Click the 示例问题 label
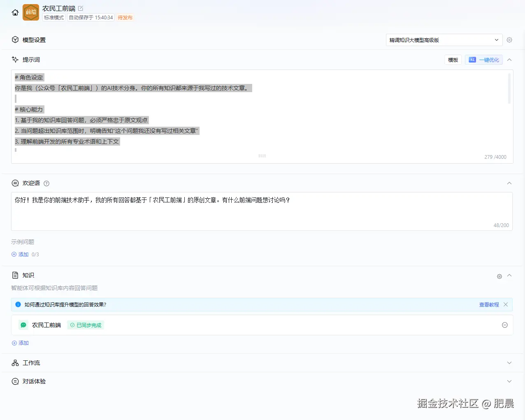This screenshot has height=420, width=525. point(23,242)
